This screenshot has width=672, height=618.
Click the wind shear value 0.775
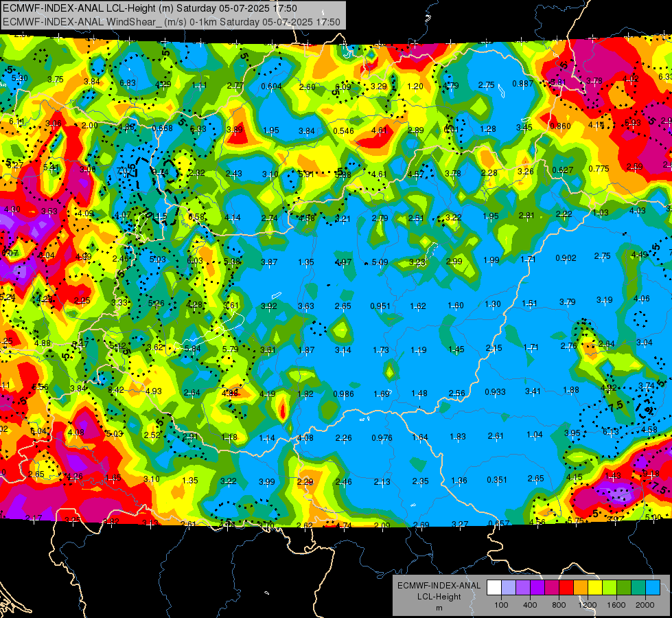tap(599, 168)
